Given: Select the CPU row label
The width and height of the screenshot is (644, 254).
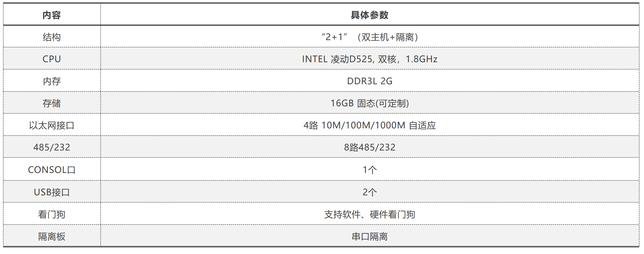Looking at the screenshot, I should click(x=52, y=59).
